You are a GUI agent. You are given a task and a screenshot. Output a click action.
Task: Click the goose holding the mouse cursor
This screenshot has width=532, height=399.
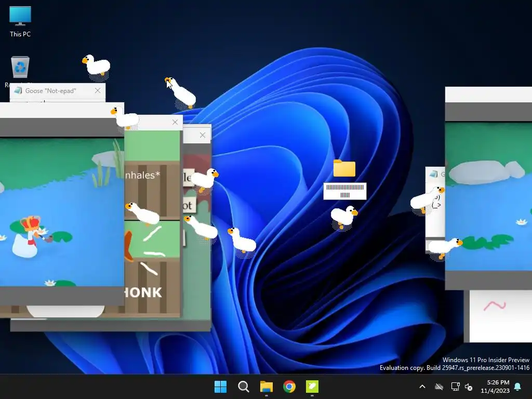pyautogui.click(x=180, y=92)
